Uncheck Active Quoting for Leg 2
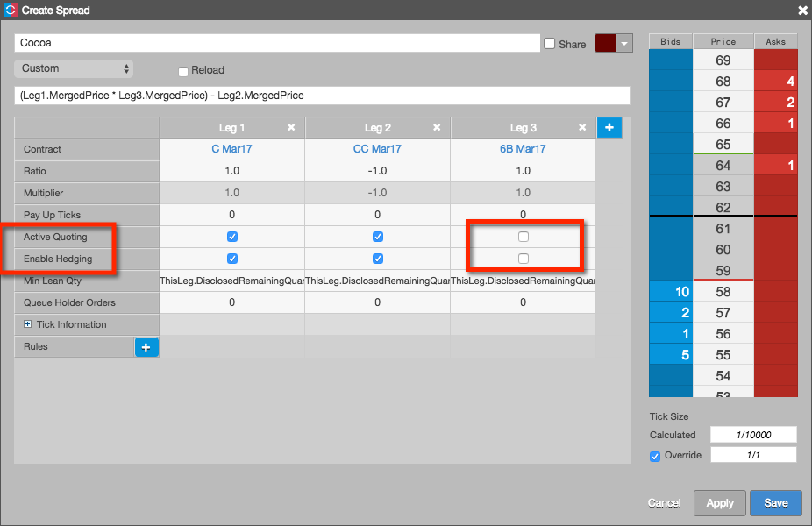The image size is (812, 526). click(378, 237)
